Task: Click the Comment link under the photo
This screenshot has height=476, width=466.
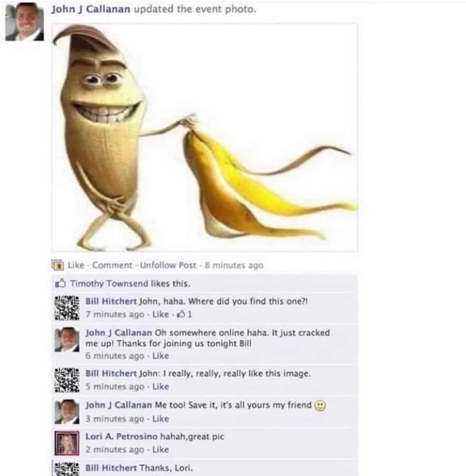Action: [112, 266]
